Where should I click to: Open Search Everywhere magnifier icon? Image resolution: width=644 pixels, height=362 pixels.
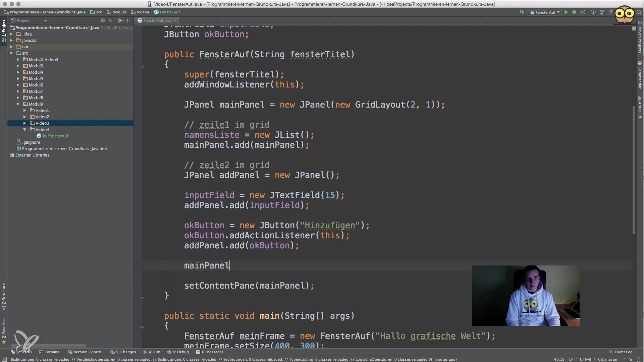coord(639,12)
